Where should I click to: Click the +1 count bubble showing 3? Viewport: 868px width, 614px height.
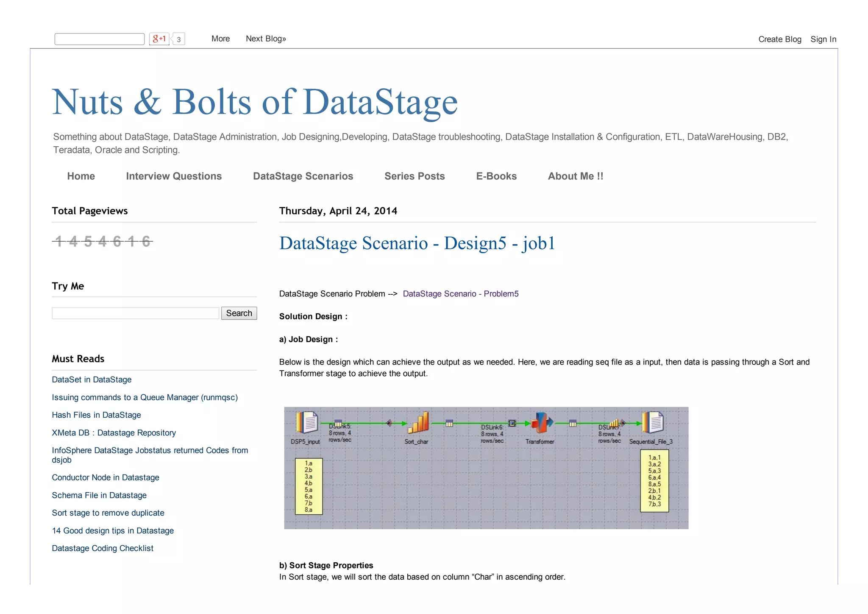point(179,39)
